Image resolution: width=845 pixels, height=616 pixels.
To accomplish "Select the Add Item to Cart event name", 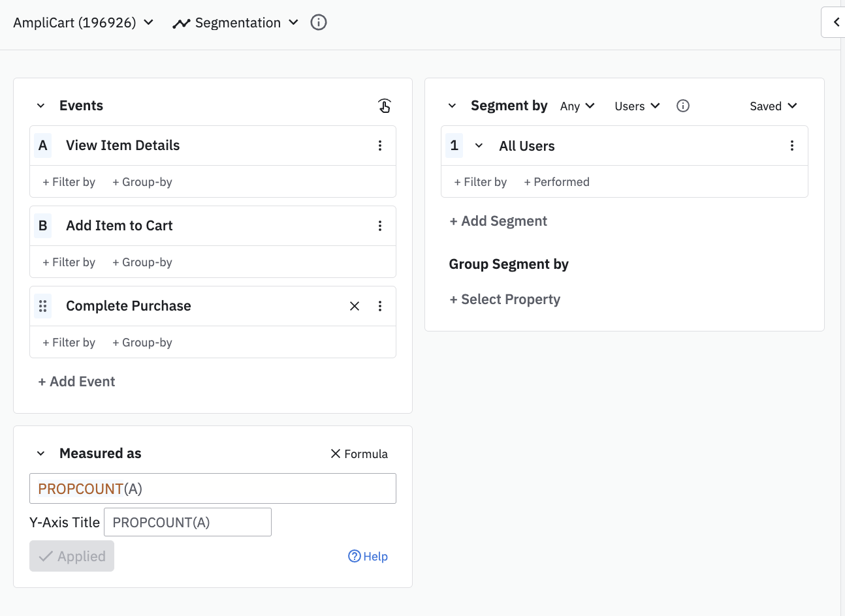I will pos(120,226).
